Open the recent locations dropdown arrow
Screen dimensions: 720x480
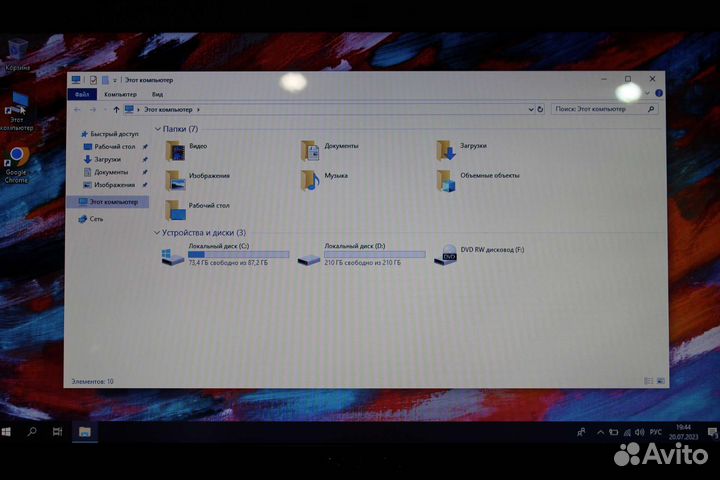click(105, 110)
